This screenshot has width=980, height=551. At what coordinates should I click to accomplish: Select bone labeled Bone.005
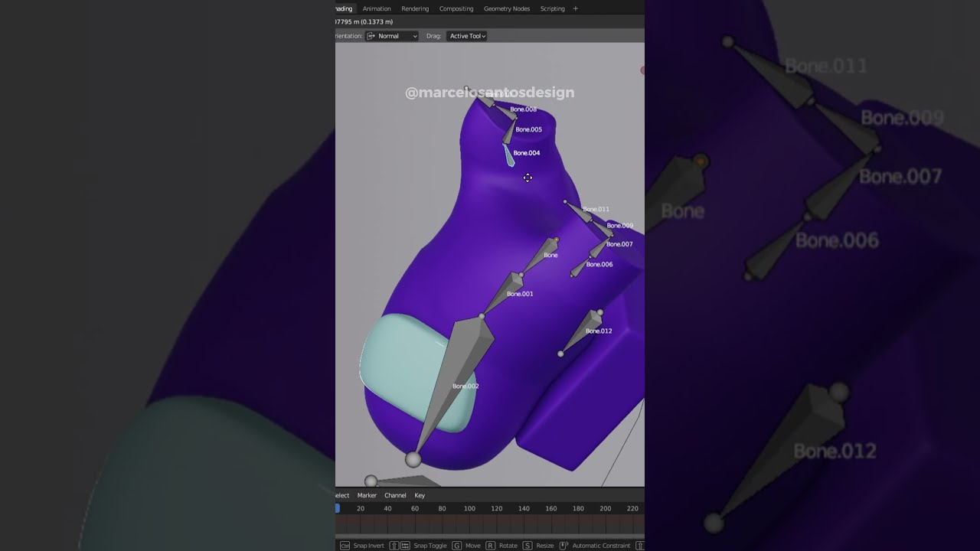tap(509, 132)
